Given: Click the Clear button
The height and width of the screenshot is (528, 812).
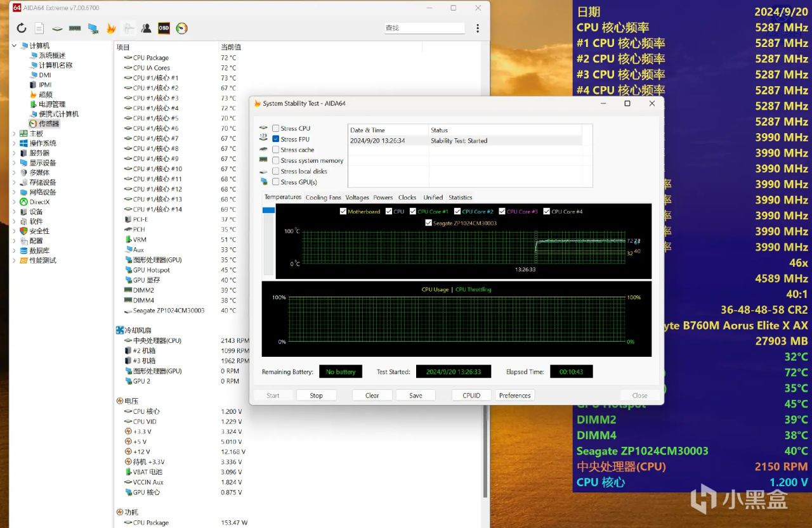Looking at the screenshot, I should coord(372,396).
